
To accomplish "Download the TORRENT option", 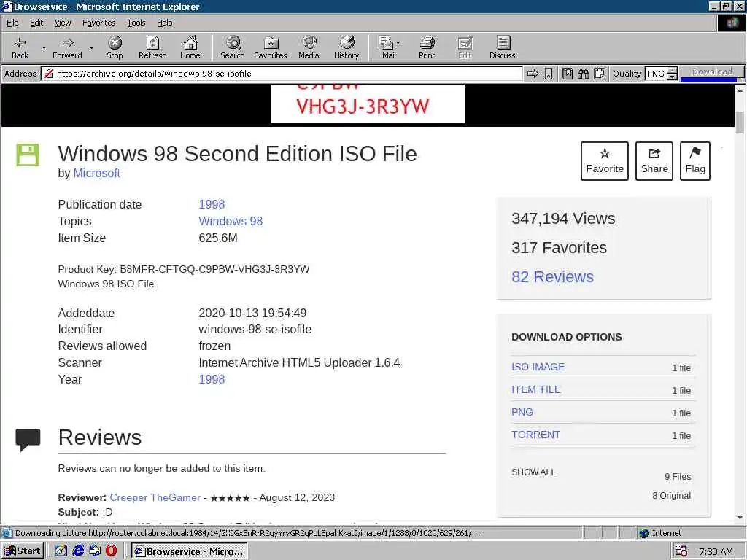I will coord(535,435).
